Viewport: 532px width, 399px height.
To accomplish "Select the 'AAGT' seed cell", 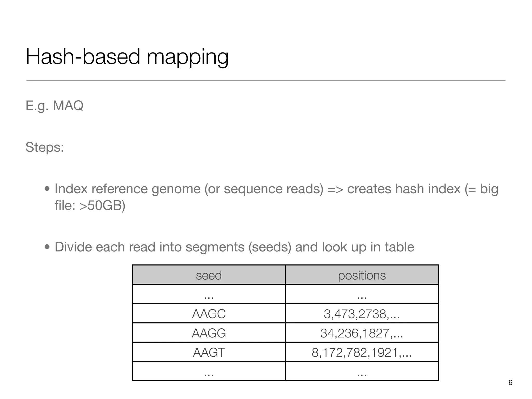I will pyautogui.click(x=209, y=352).
